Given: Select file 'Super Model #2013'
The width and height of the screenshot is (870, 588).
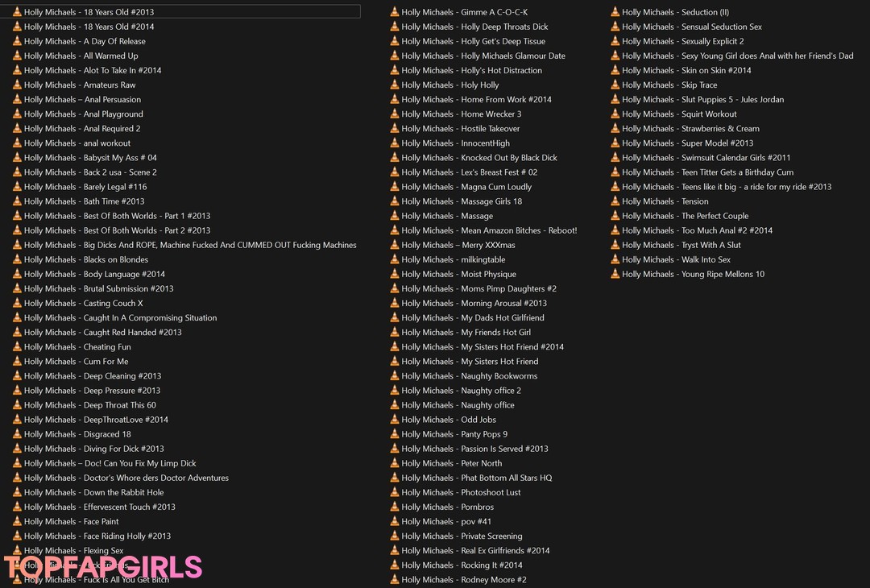Looking at the screenshot, I should click(687, 143).
